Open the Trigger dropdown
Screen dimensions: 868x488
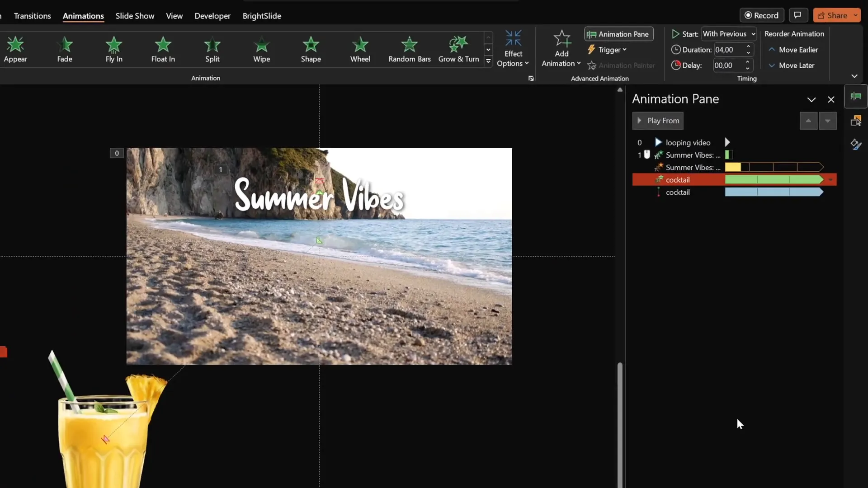[x=607, y=50]
